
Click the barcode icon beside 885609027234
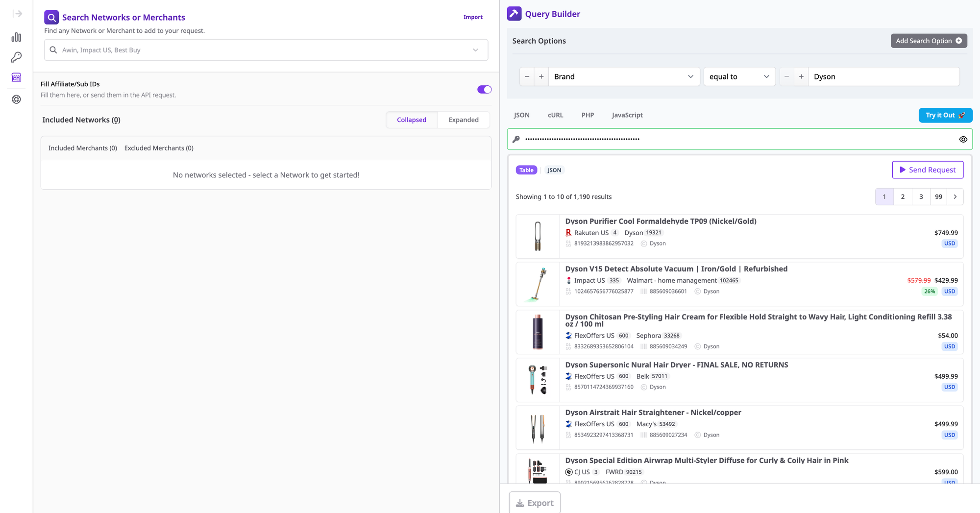point(644,435)
